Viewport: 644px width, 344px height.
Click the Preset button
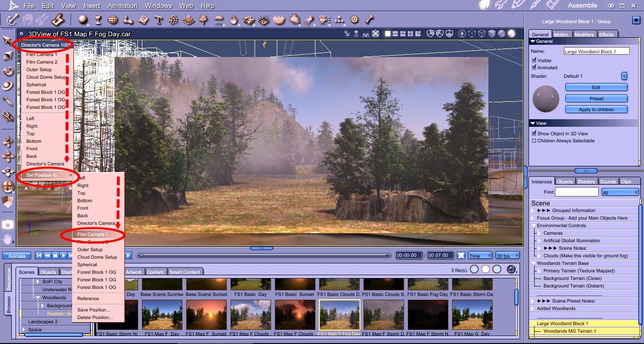pos(596,98)
